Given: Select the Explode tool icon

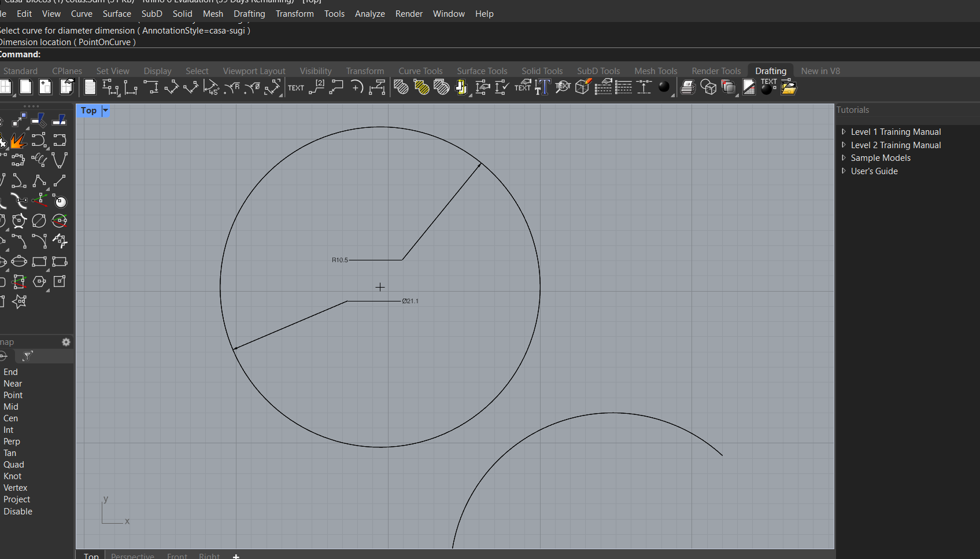Looking at the screenshot, I should point(19,141).
